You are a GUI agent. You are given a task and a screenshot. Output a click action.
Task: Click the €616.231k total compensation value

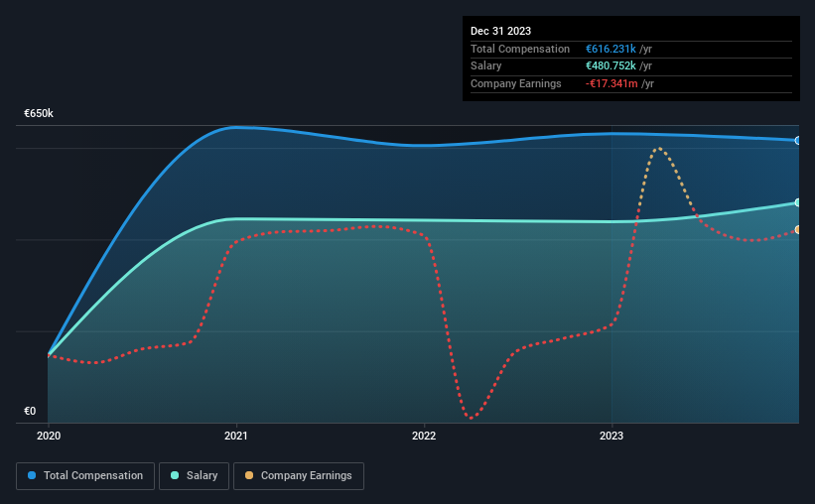point(611,49)
